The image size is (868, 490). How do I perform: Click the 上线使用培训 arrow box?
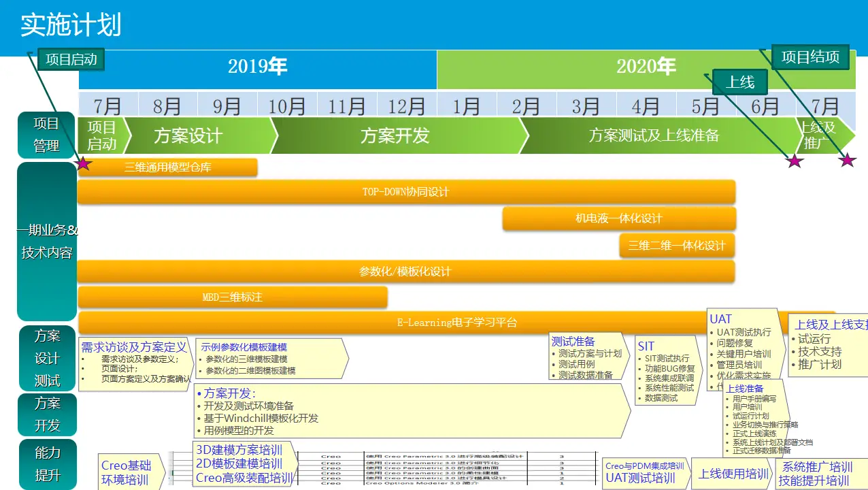[x=733, y=474]
